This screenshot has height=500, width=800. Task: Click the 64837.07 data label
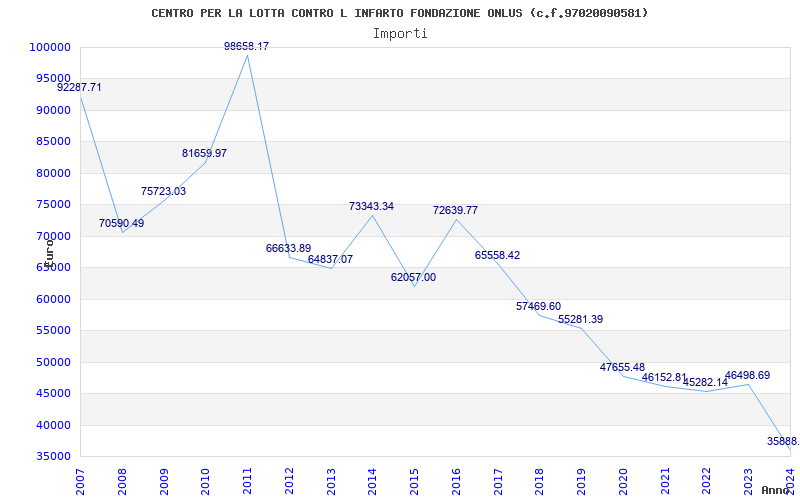point(330,259)
